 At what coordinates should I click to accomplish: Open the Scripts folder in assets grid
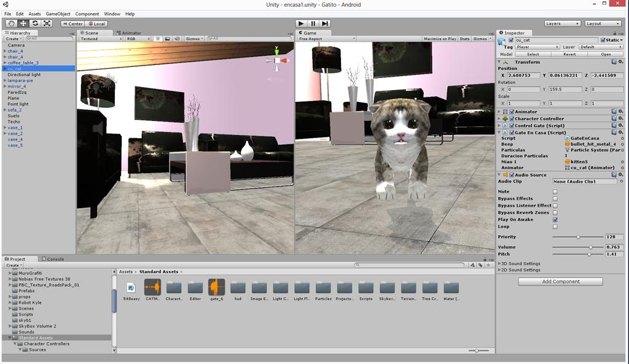click(366, 290)
